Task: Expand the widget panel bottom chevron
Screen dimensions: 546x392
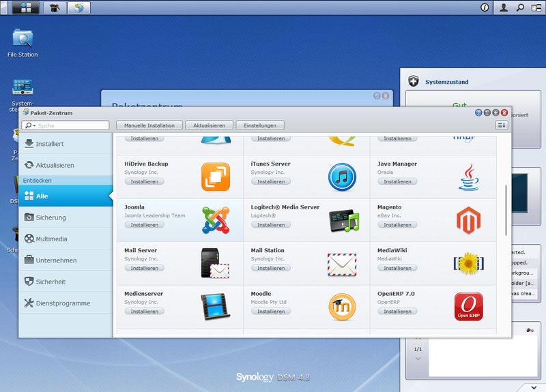Action: 534,387
